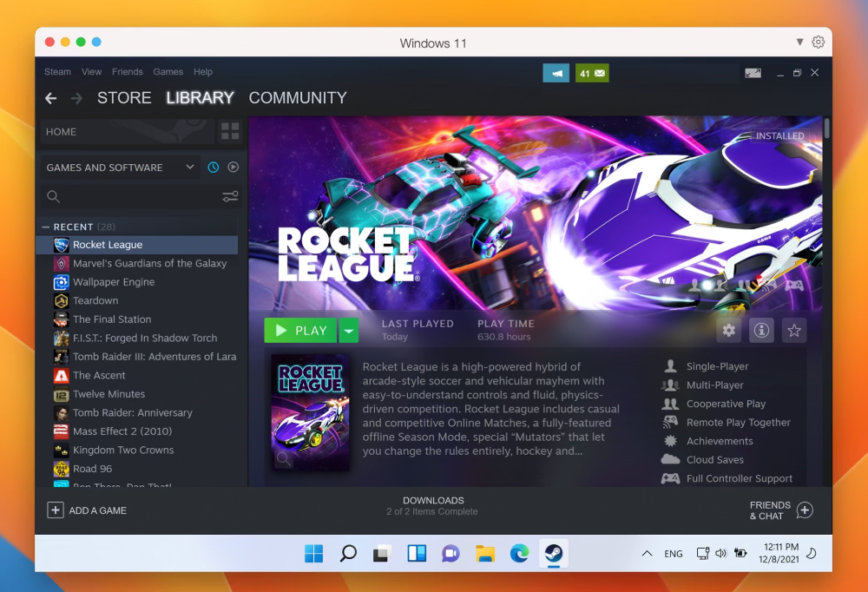Switch Steam to Big Picture mode
Viewport: 868px width, 592px height.
753,73
